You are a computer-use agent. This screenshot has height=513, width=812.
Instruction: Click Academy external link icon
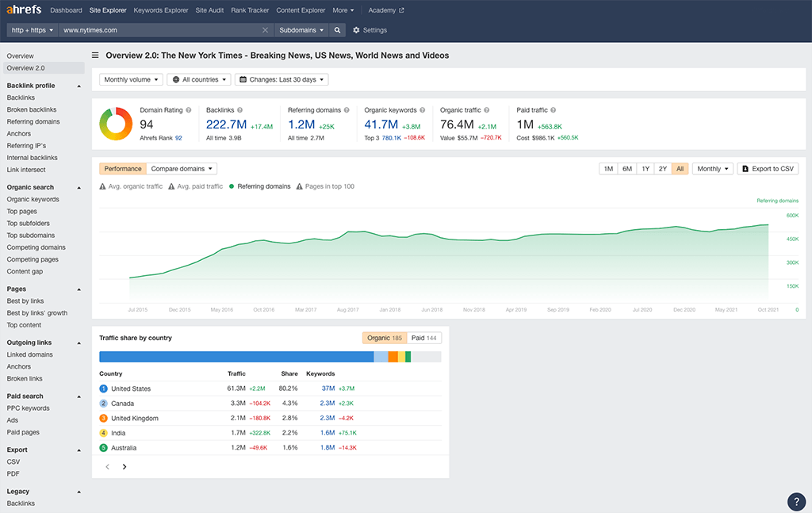coord(401,10)
